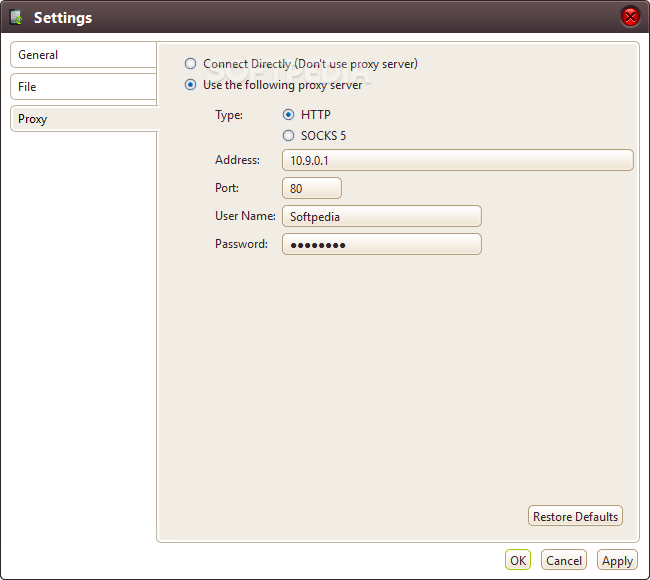
Task: Click the Password label text
Action: (241, 244)
